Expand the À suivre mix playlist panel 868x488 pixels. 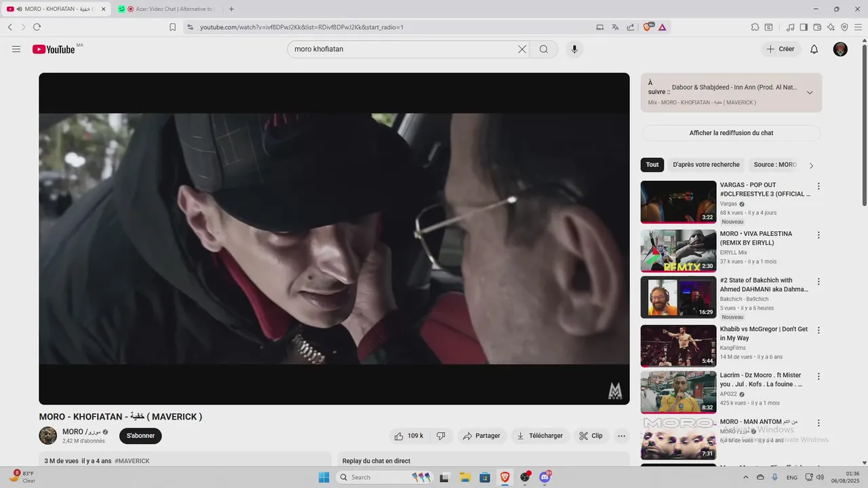click(810, 93)
